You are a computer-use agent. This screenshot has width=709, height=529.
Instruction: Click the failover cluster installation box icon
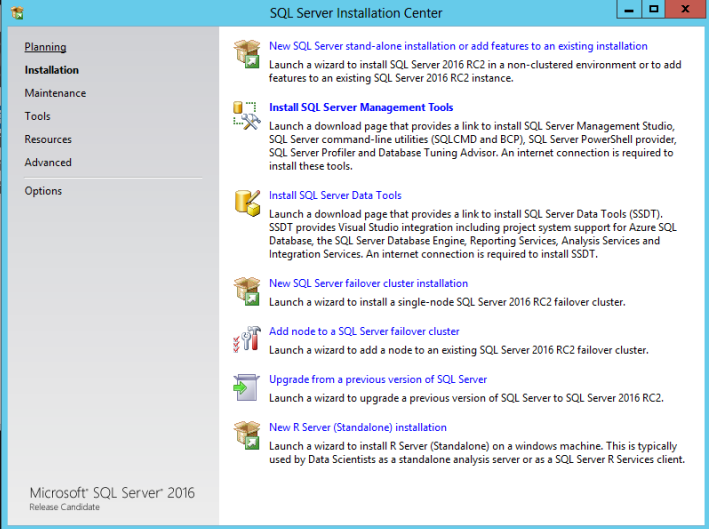[x=247, y=291]
